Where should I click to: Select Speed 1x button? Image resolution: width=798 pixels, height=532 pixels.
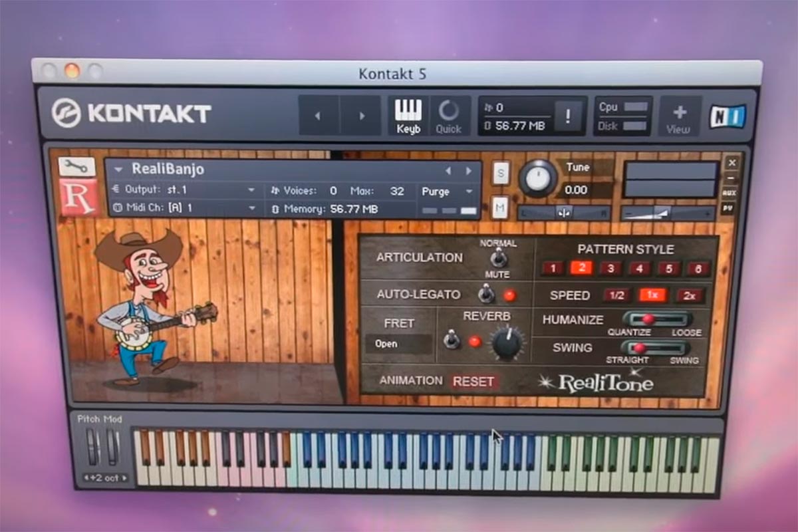(652, 295)
